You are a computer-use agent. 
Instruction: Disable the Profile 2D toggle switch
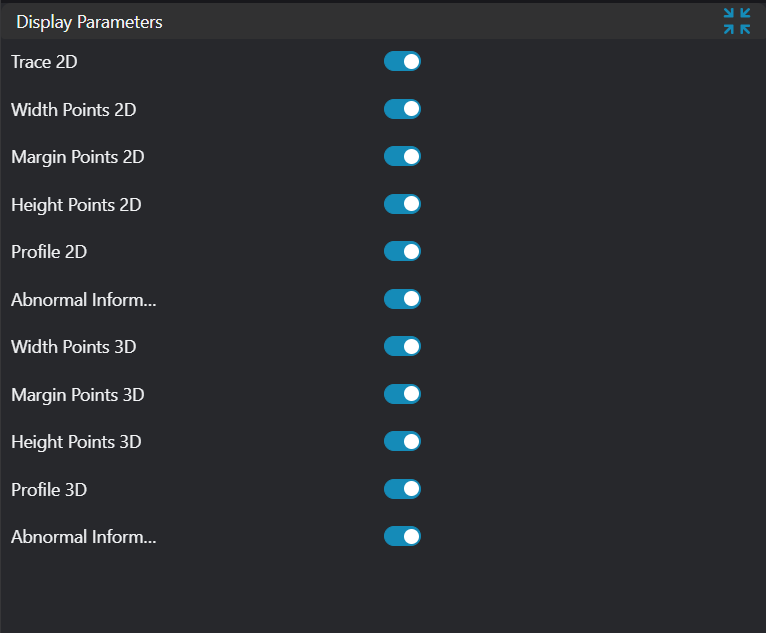pos(402,252)
